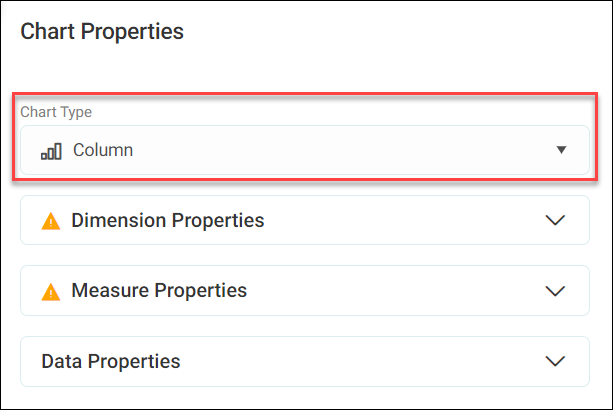Open the Chart Type dropdown showing Column
613x410 pixels.
tap(305, 150)
